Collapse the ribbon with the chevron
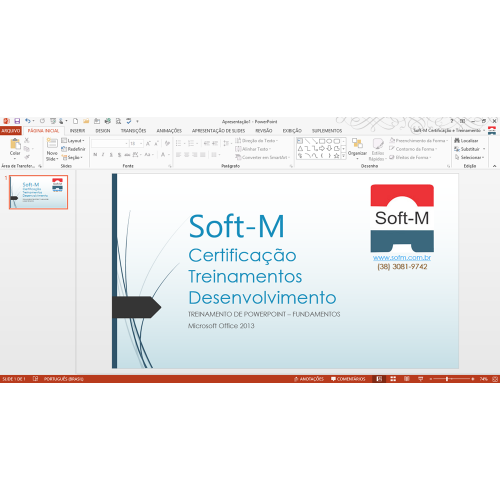The image size is (500, 500). tap(494, 166)
